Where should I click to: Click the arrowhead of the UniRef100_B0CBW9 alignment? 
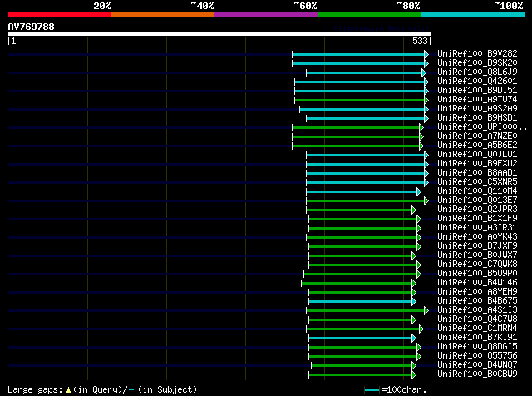(x=414, y=375)
